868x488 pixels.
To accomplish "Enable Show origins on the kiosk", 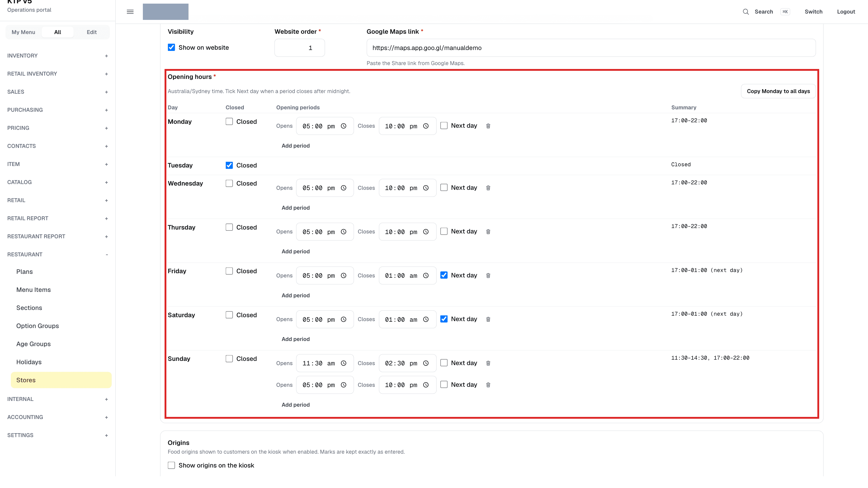I will click(x=171, y=465).
